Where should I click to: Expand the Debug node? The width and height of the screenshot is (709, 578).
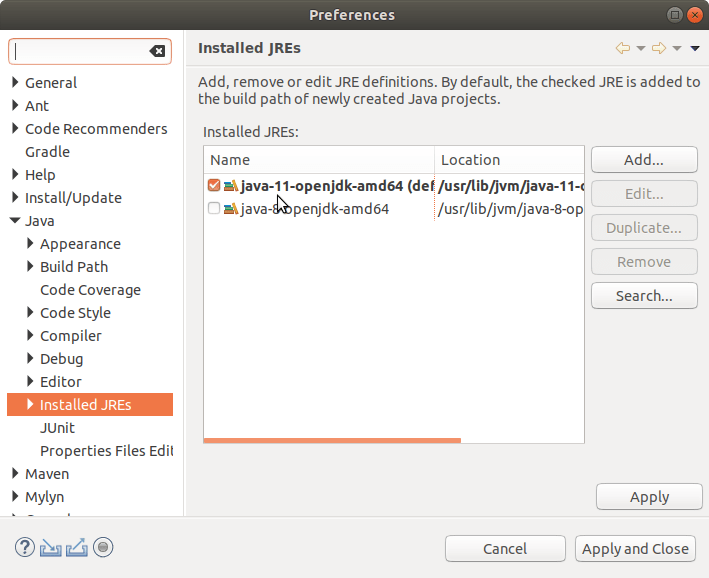pyautogui.click(x=30, y=358)
